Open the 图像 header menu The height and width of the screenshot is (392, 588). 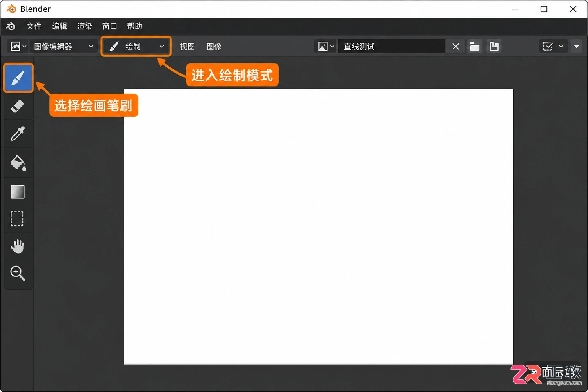214,47
